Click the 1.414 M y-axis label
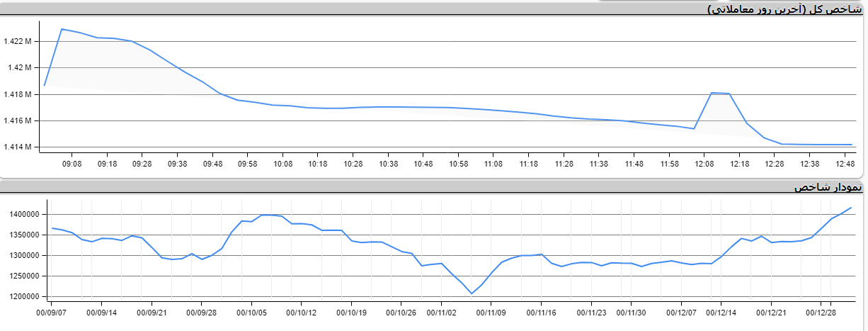 tap(18, 147)
